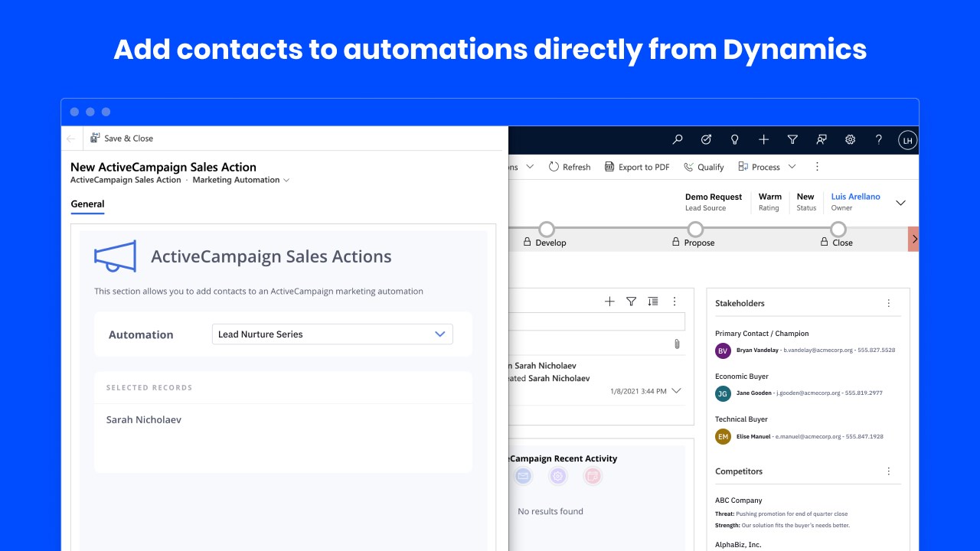Click the Save & Close button

[x=122, y=139]
